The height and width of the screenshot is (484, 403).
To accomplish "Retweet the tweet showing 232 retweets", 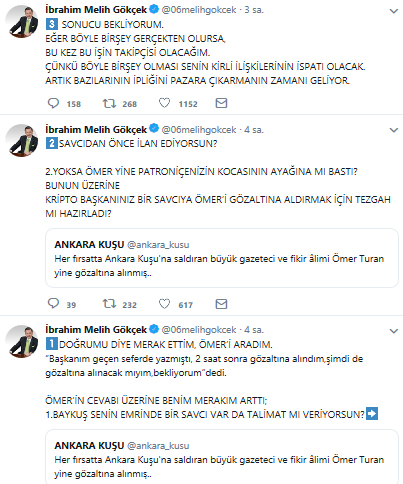I will (x=109, y=304).
